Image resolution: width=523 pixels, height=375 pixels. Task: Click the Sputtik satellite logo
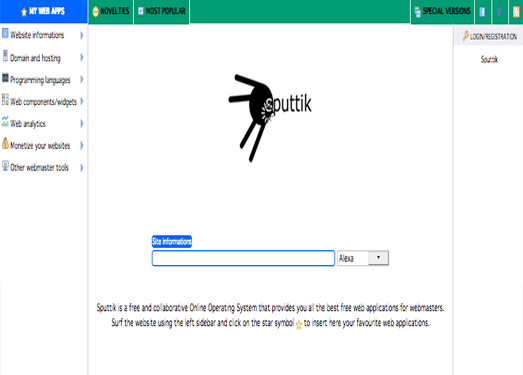pyautogui.click(x=270, y=118)
